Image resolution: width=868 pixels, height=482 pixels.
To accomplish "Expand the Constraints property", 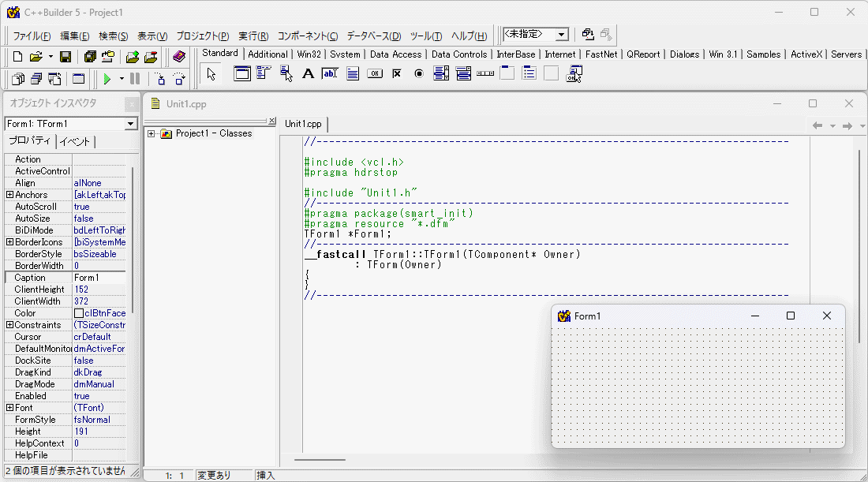I will coord(9,325).
